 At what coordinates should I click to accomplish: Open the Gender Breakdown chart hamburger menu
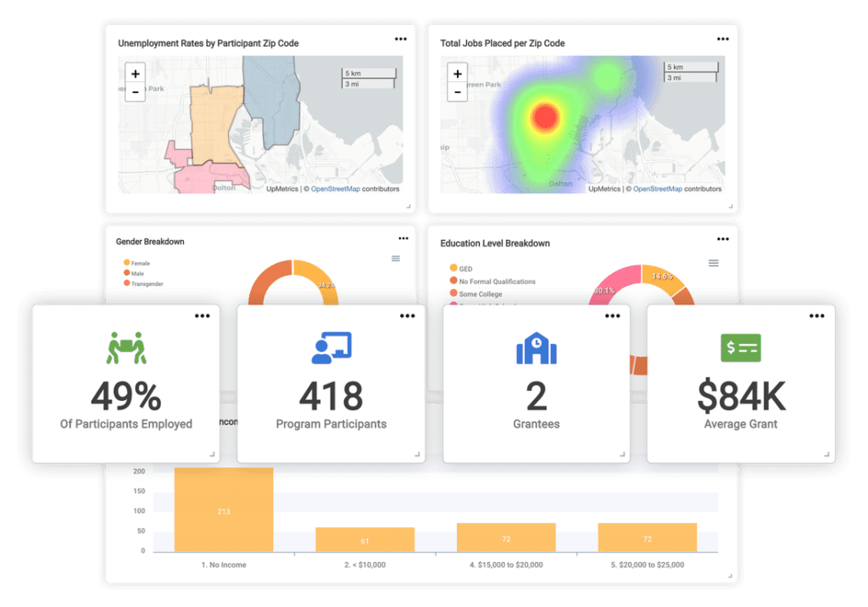[396, 259]
